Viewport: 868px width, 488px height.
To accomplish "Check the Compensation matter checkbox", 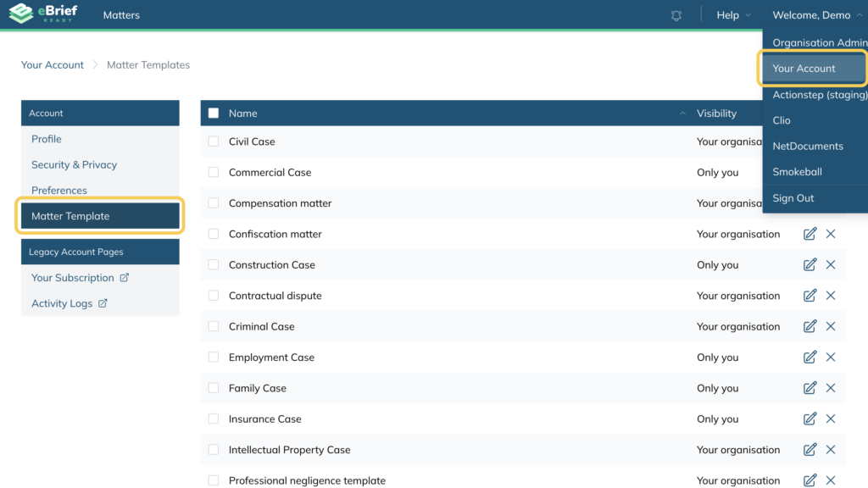I will [x=214, y=203].
